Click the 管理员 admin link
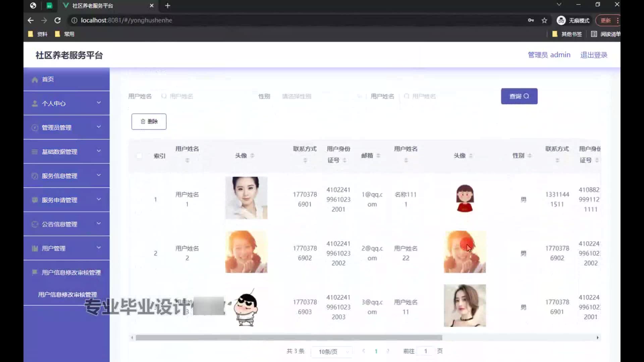 [x=549, y=55]
